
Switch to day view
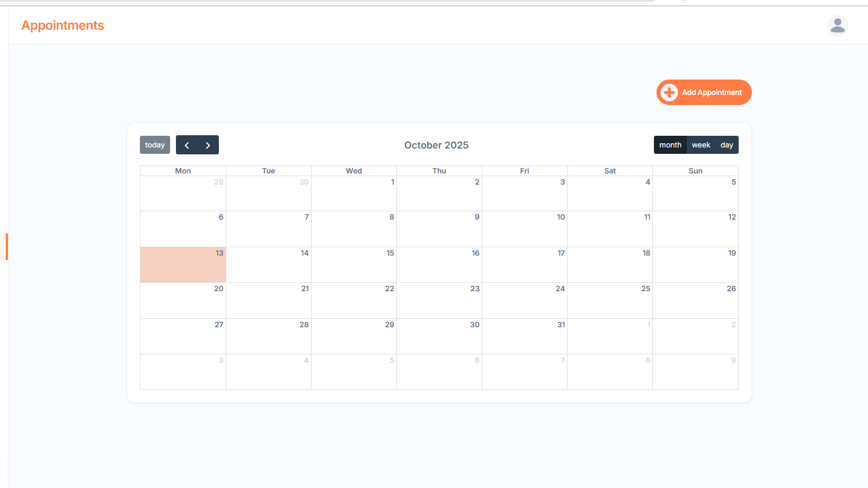click(x=727, y=145)
